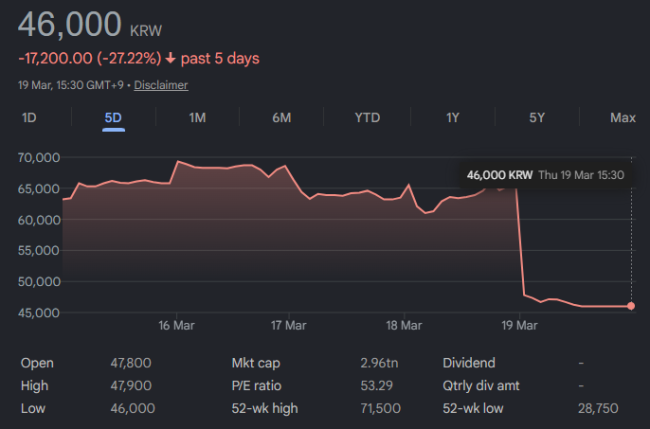Open the 6M chart range
650x429 pixels.
click(x=281, y=118)
